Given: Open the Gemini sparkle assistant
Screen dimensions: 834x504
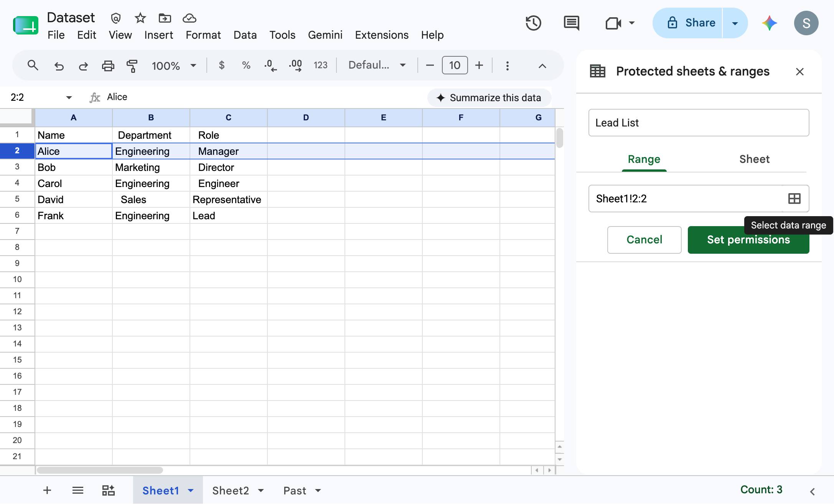Looking at the screenshot, I should coord(769,23).
